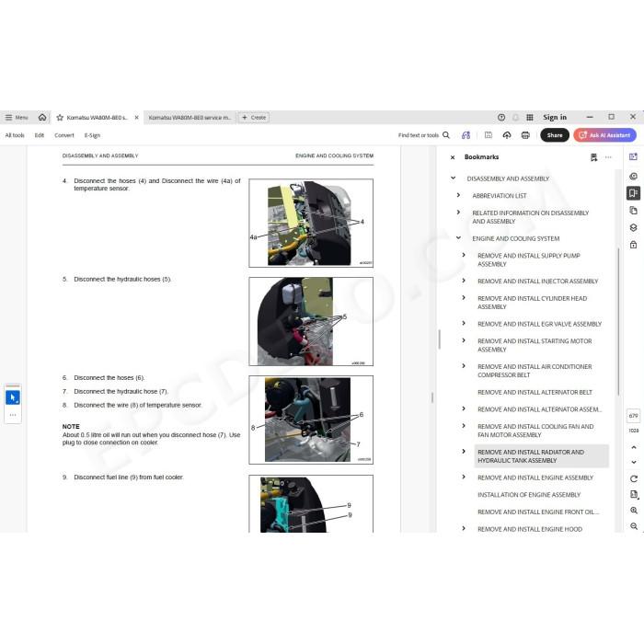This screenshot has height=644, width=644.
Task: Open the security lock side icon
Action: pos(633,245)
